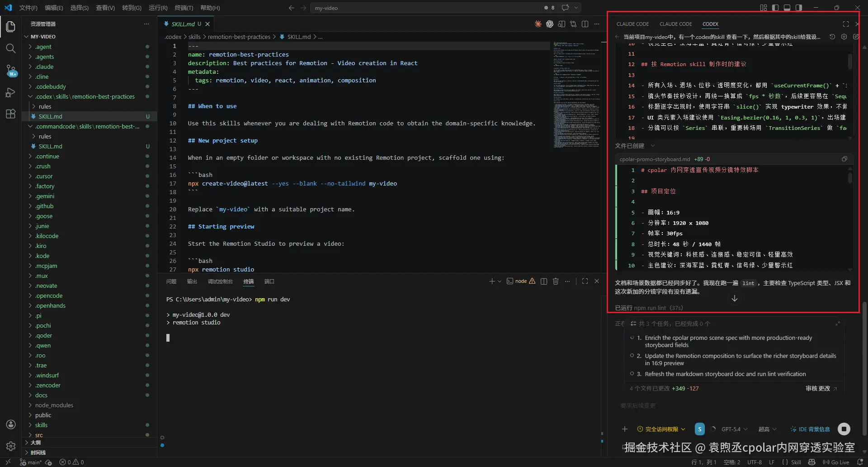
Task: Add attachment with plus in Codex input
Action: 625,429
